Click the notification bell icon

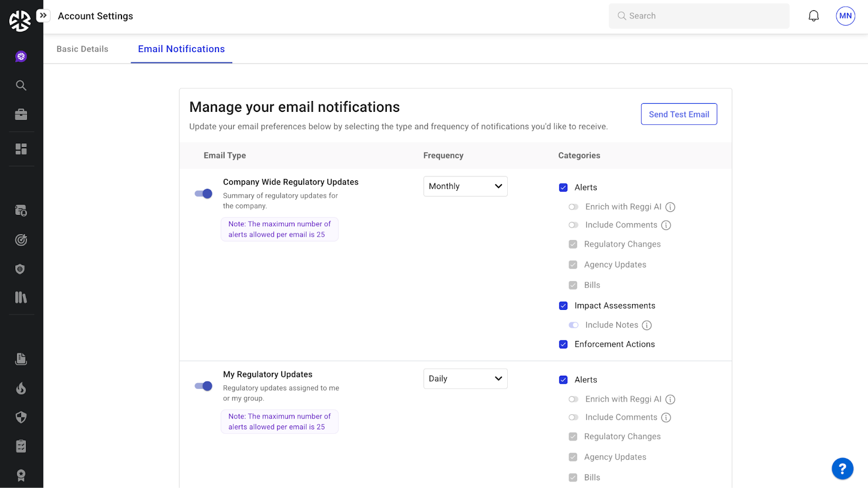[x=813, y=16]
